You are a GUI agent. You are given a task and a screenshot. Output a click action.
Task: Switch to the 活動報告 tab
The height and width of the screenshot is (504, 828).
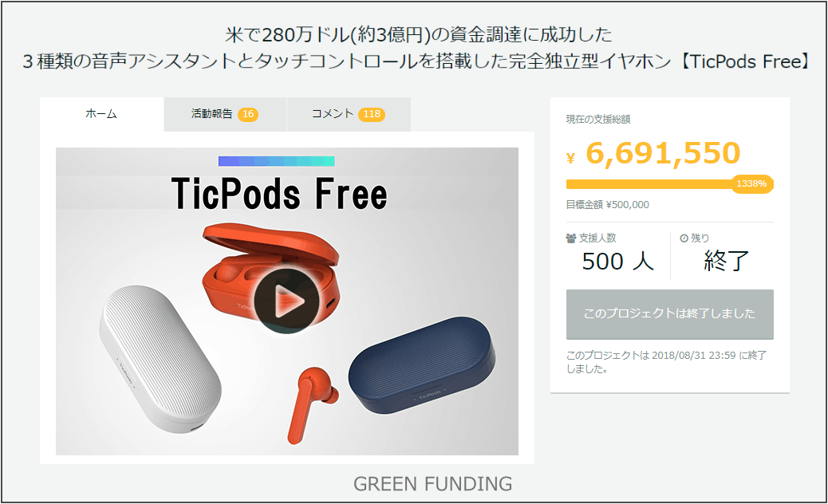225,114
